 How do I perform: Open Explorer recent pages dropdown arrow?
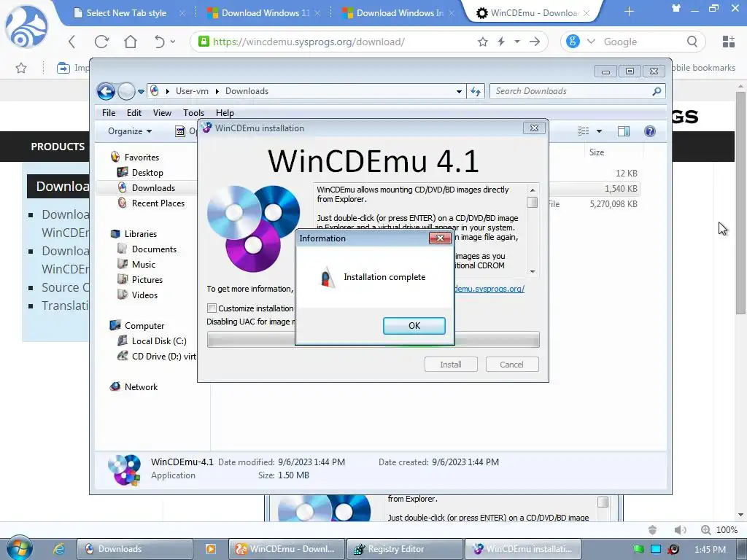click(141, 91)
